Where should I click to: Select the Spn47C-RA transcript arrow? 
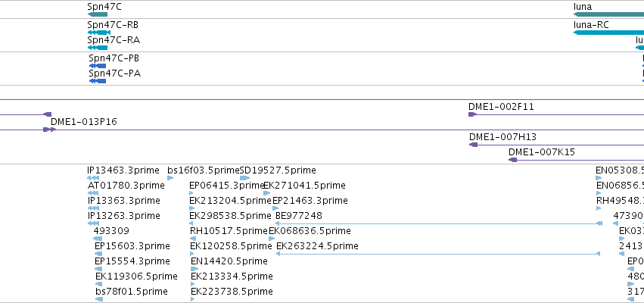98,48
